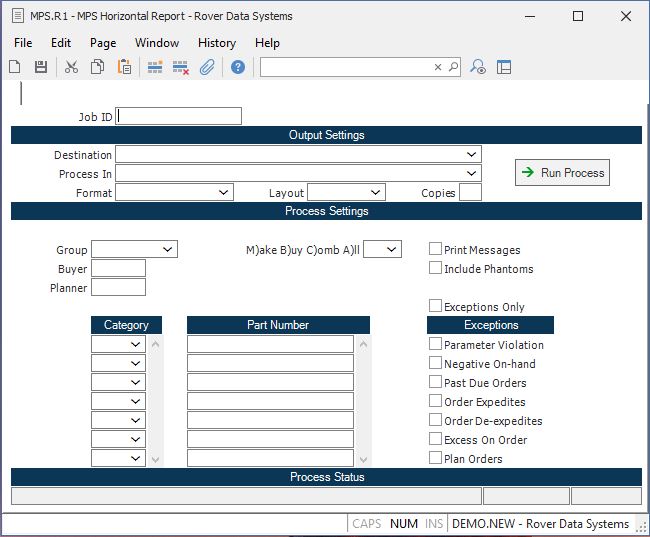
Task: Click the Job ID input field
Action: (x=179, y=116)
